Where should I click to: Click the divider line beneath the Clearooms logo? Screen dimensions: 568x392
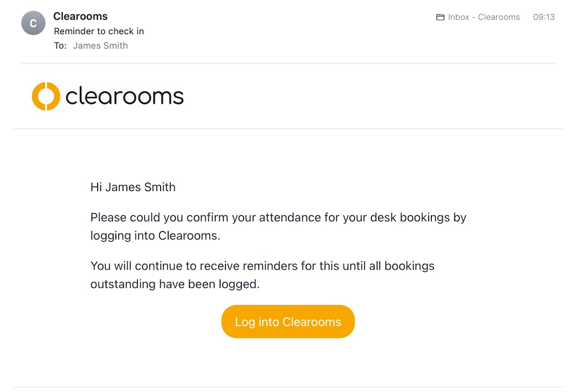(288, 129)
